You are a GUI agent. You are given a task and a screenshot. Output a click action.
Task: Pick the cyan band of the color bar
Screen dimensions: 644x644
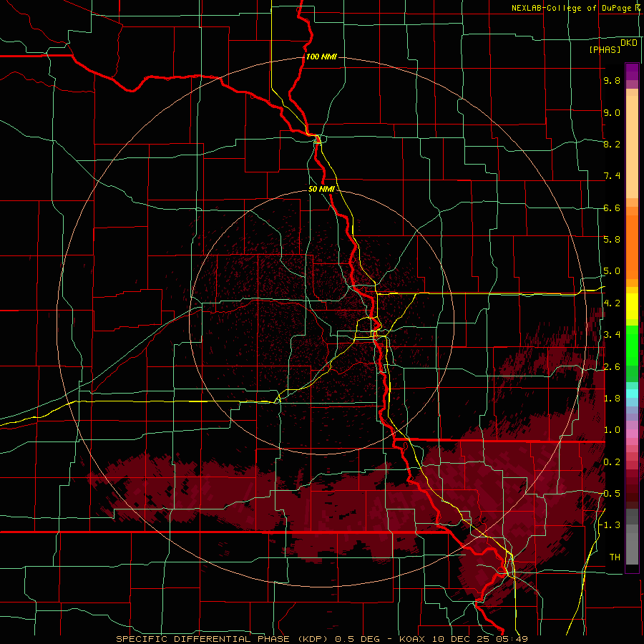[632, 393]
